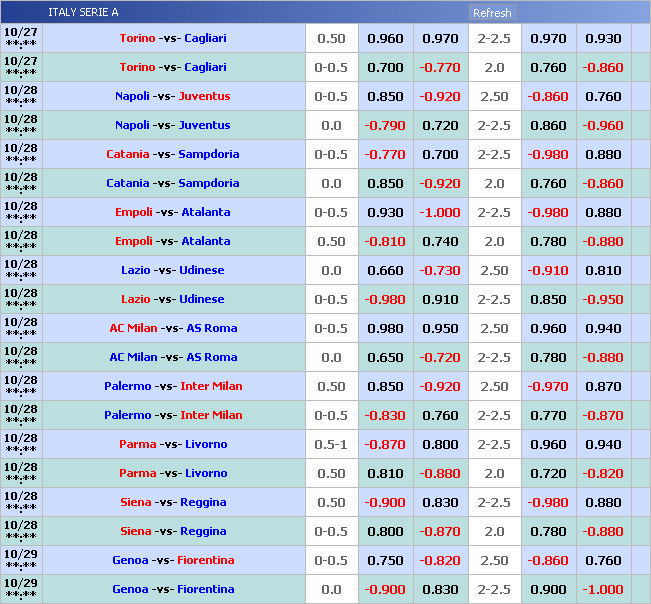Screen dimensions: 651x604
Task: Click 0.650 home odds for AC Milan match
Action: click(x=385, y=358)
